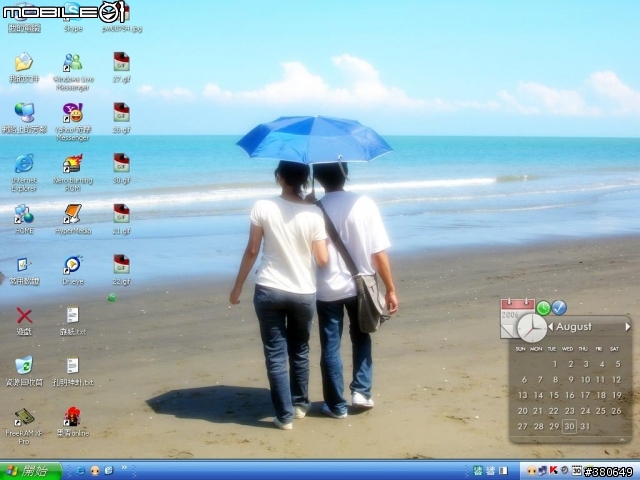This screenshot has height=480, width=640.
Task: Click the analog clock on the widget
Action: click(532, 328)
